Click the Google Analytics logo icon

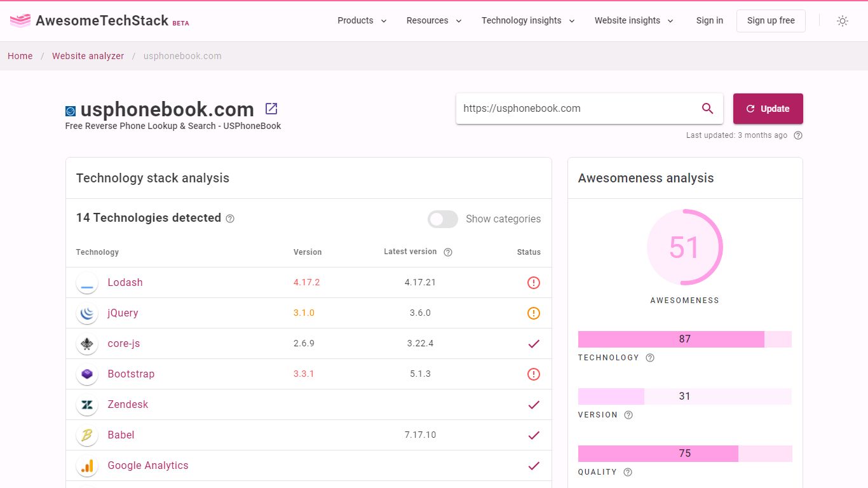click(87, 466)
